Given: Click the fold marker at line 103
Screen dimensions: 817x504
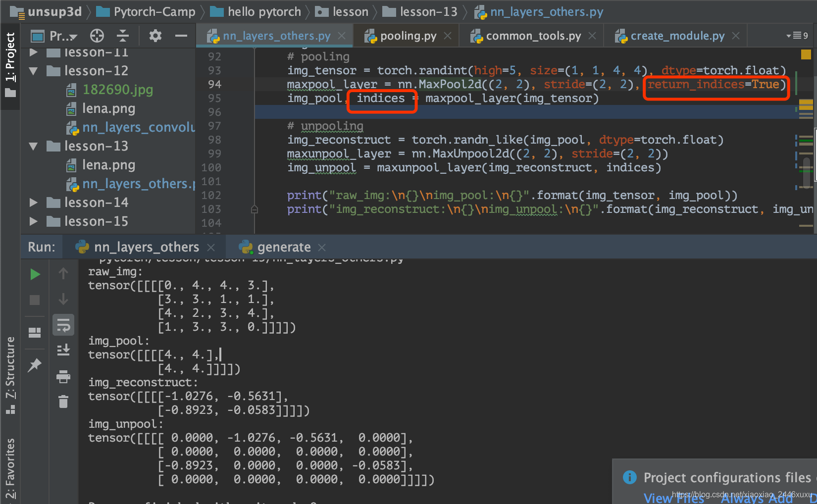Looking at the screenshot, I should point(255,209).
